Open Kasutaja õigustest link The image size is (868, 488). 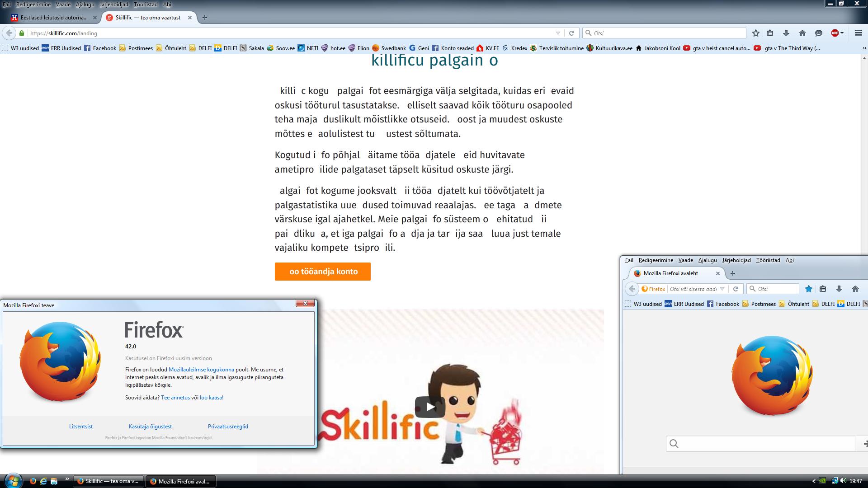(150, 427)
